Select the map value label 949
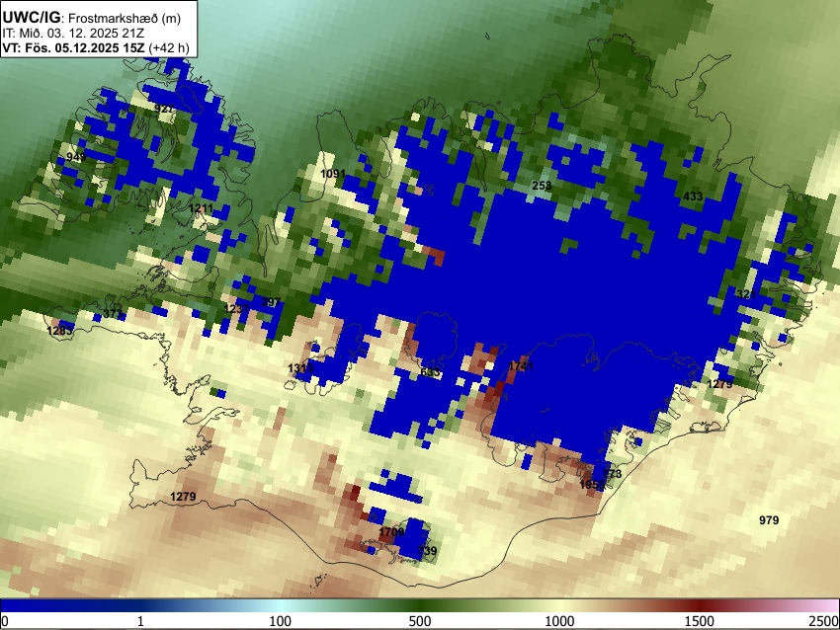 (x=76, y=157)
